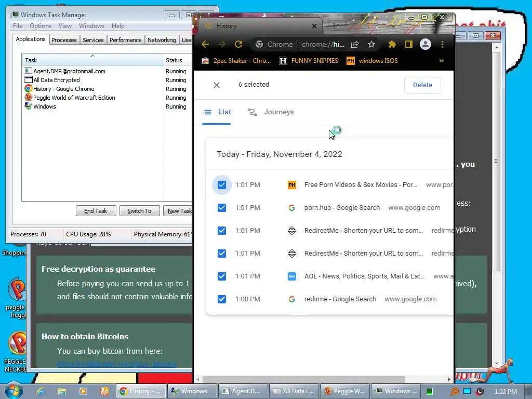Screen dimensions: 532x399
Task: Open Windows Start orb
Action: click(13, 391)
